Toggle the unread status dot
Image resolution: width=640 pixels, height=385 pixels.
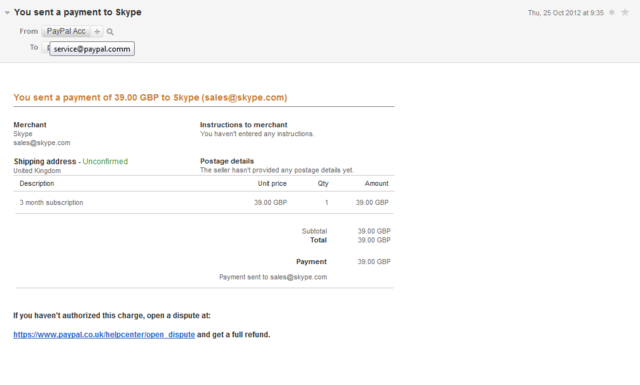(611, 13)
